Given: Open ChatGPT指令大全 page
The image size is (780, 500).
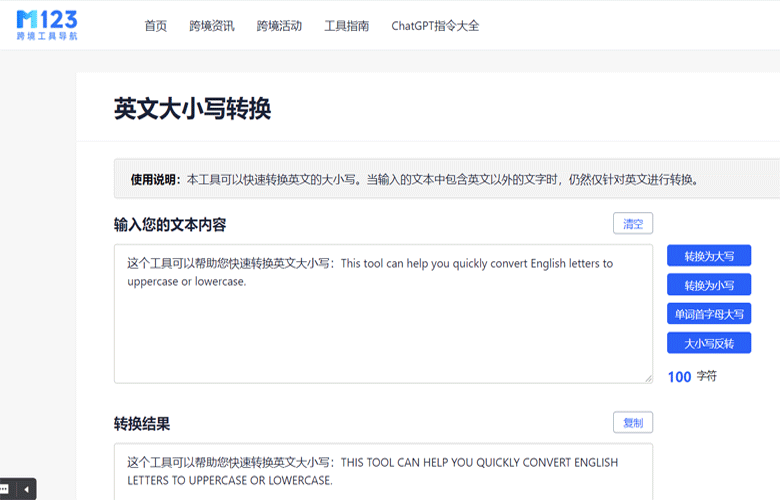Looking at the screenshot, I should pyautogui.click(x=435, y=26).
